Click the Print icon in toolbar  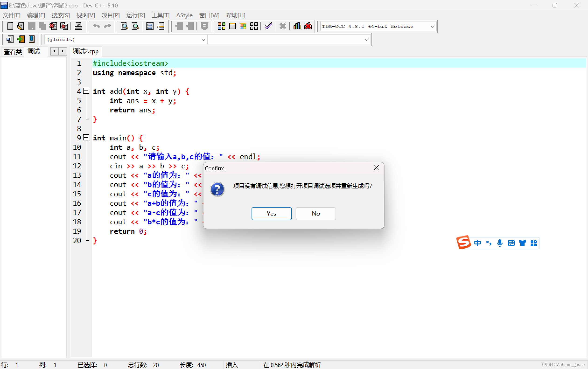(x=78, y=26)
